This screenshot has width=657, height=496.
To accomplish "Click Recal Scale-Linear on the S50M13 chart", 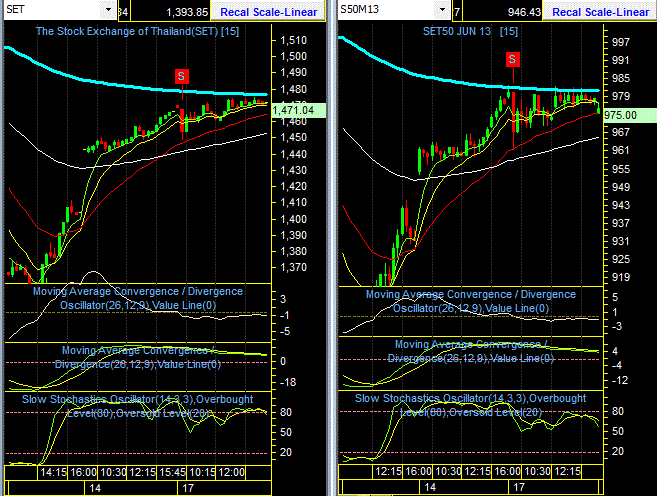I will [x=600, y=12].
